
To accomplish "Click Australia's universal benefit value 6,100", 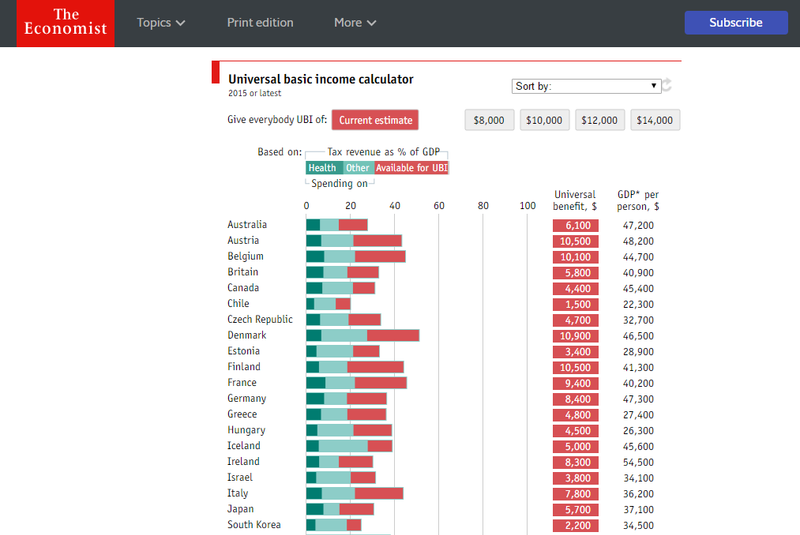I will tap(575, 225).
